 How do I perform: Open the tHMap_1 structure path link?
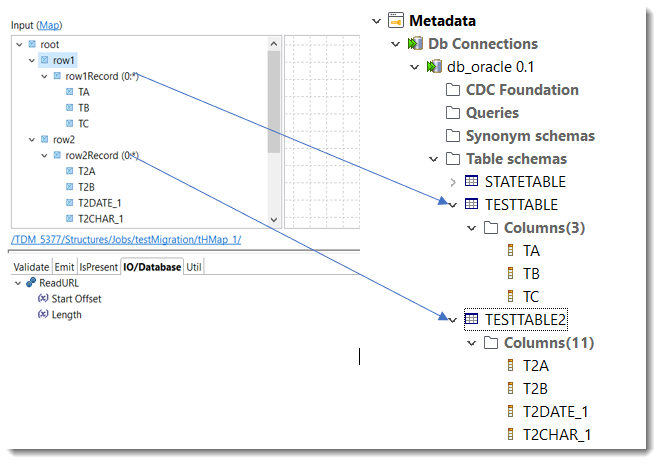tap(126, 240)
